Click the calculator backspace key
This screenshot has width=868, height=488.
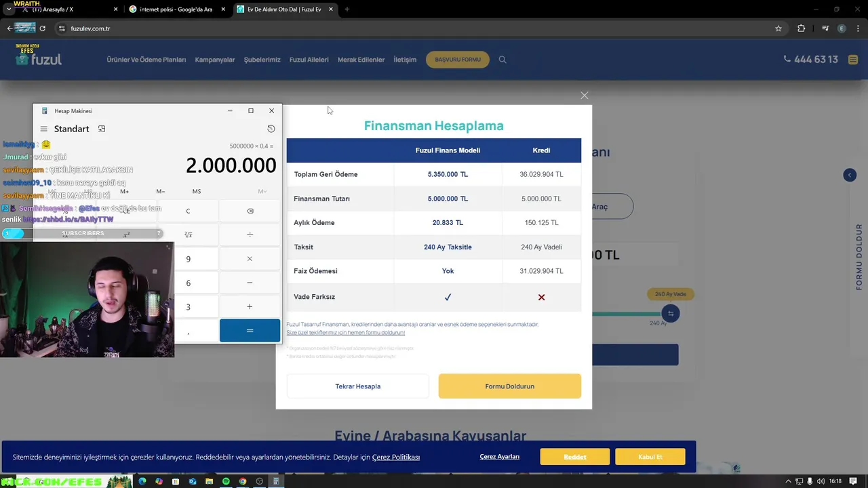point(250,211)
